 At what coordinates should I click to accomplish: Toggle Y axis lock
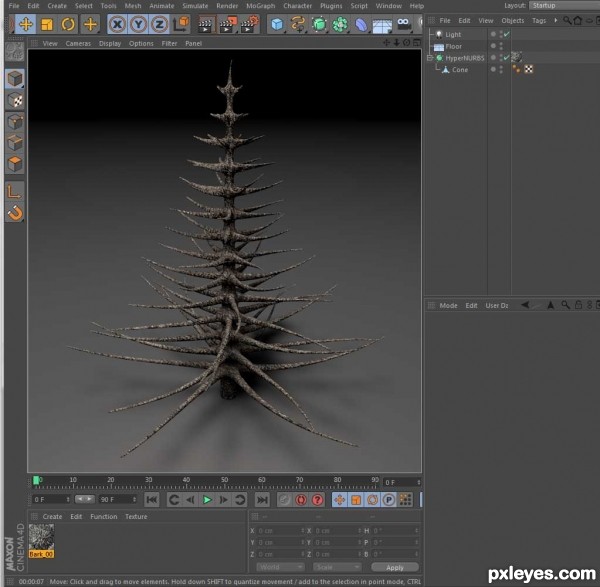tap(138, 24)
